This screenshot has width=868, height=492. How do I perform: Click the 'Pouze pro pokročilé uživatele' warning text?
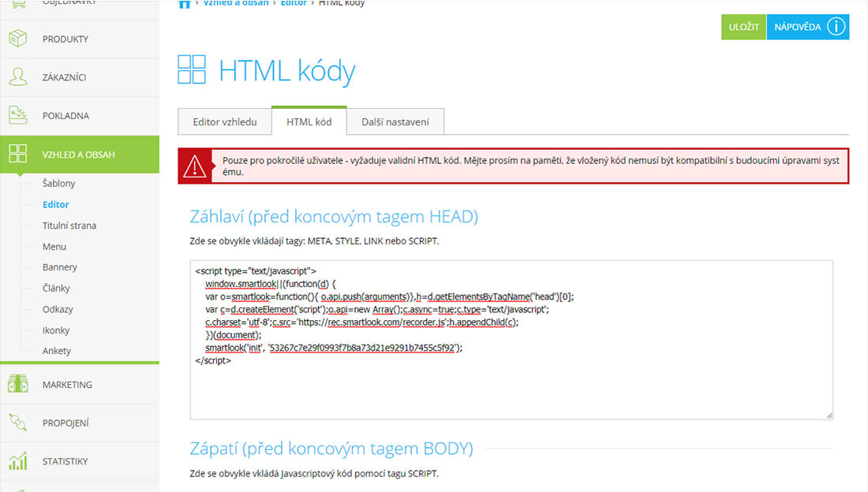pos(530,166)
